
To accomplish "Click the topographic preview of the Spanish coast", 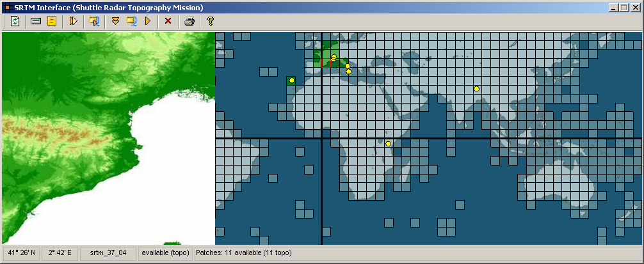I will (x=108, y=139).
